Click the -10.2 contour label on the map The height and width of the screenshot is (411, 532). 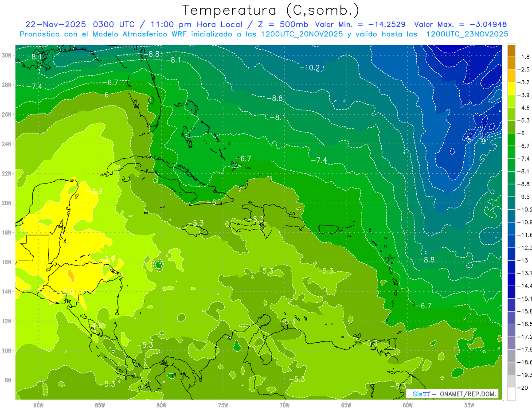[x=309, y=68]
